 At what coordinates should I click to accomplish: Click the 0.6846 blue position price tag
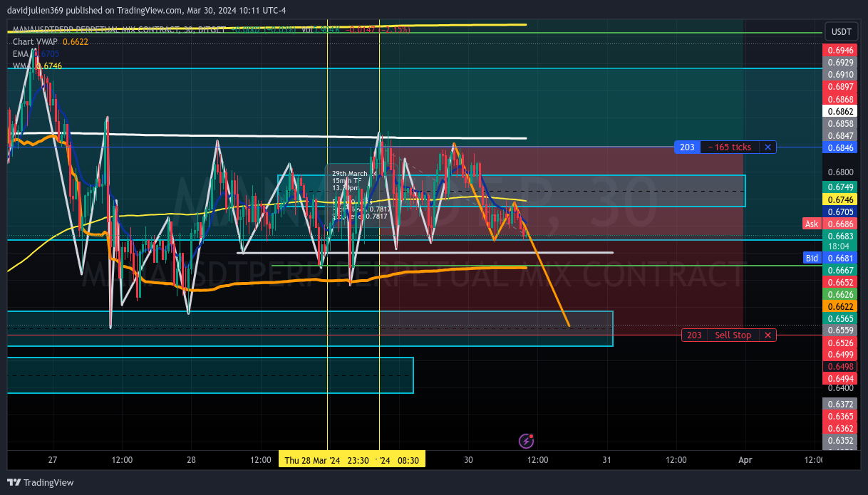[x=842, y=147]
